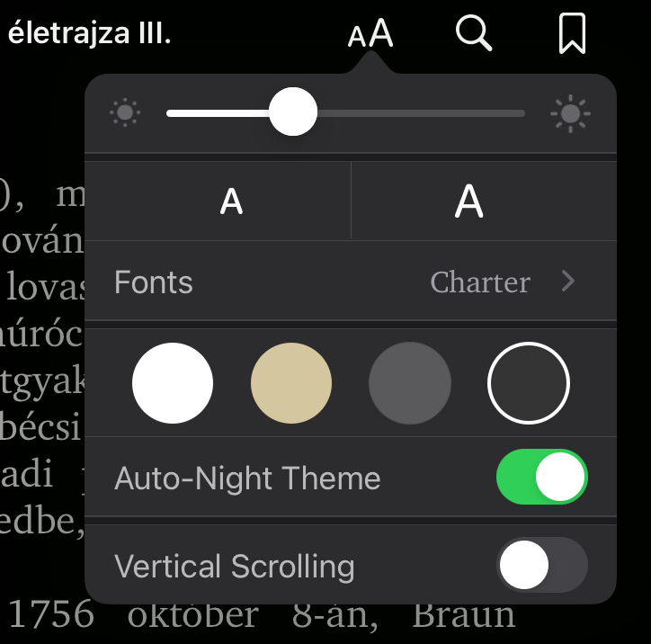
Task: Select the white page theme
Action: 173,383
